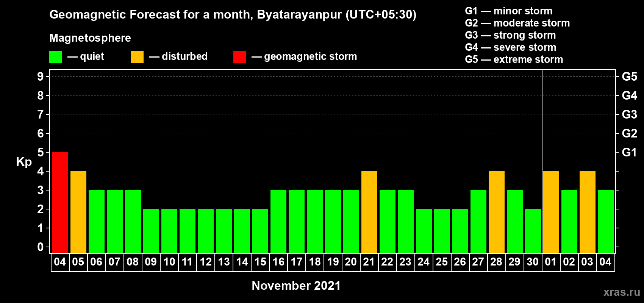This screenshot has height=303, width=644.
Task: Click the orange disturbed legend swatch
Action: [137, 57]
